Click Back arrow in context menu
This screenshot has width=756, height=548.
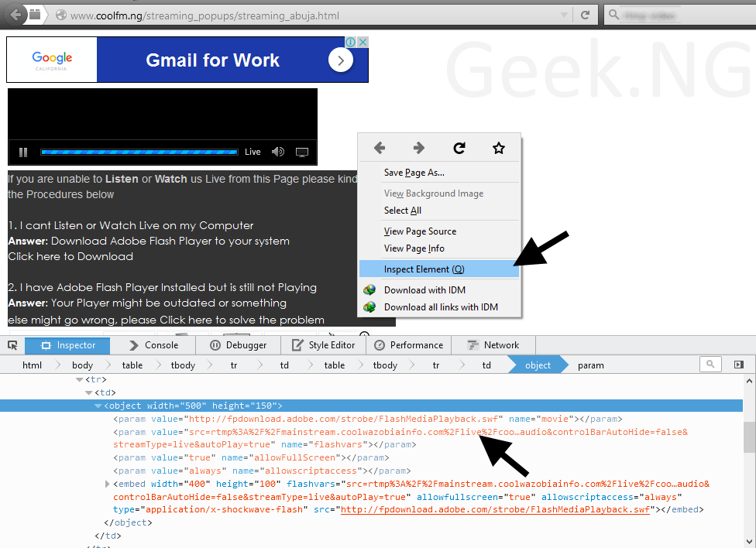click(x=380, y=148)
